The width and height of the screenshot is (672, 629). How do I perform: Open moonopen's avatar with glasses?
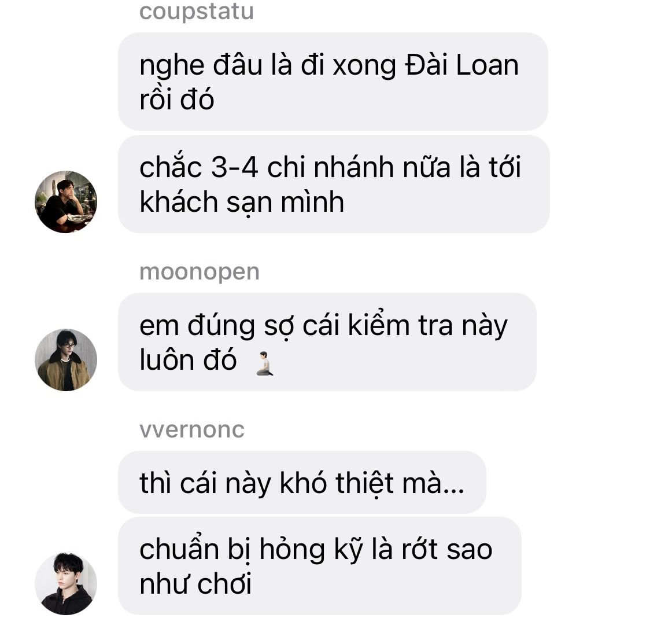(x=66, y=360)
